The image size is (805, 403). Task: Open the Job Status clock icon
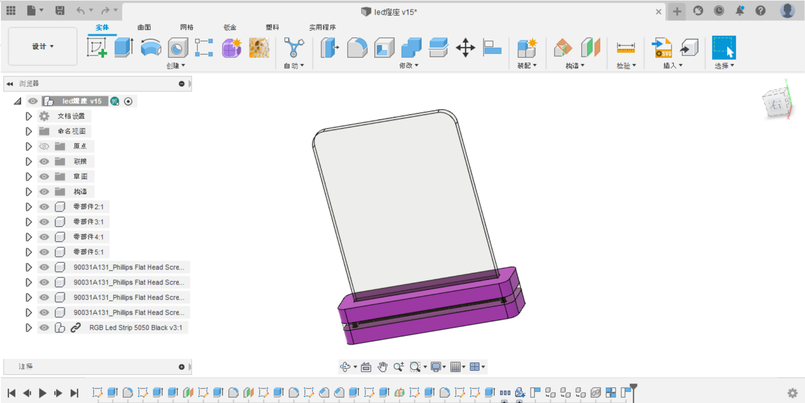pyautogui.click(x=719, y=10)
